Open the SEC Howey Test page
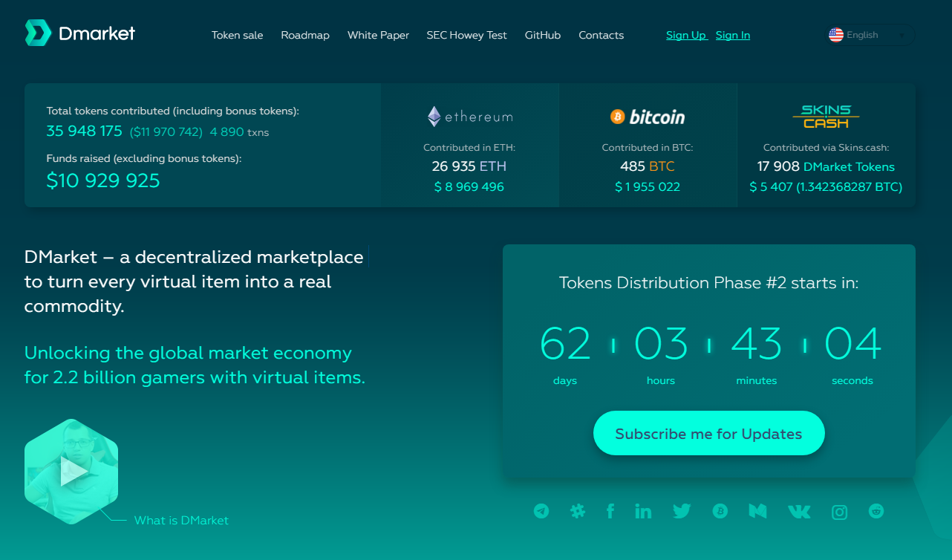Screen dimensions: 952x560 tap(466, 35)
